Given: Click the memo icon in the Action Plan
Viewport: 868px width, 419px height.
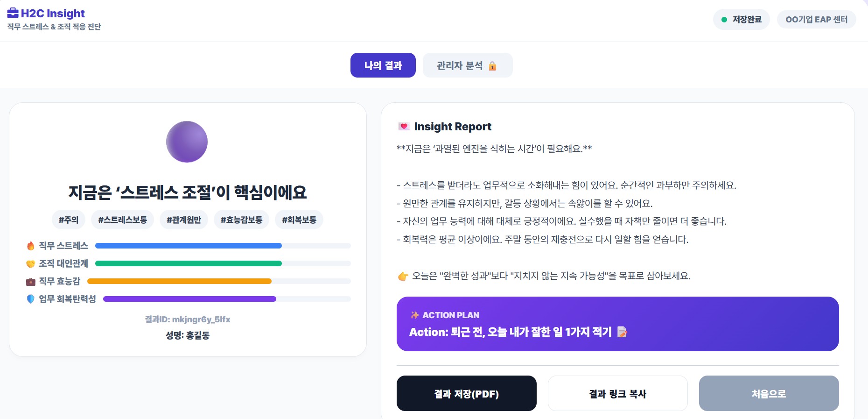Looking at the screenshot, I should point(622,332).
